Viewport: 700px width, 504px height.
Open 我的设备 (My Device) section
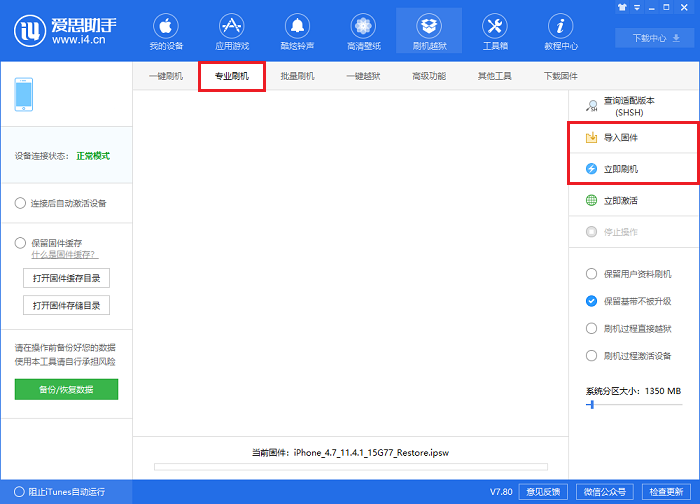click(x=166, y=32)
